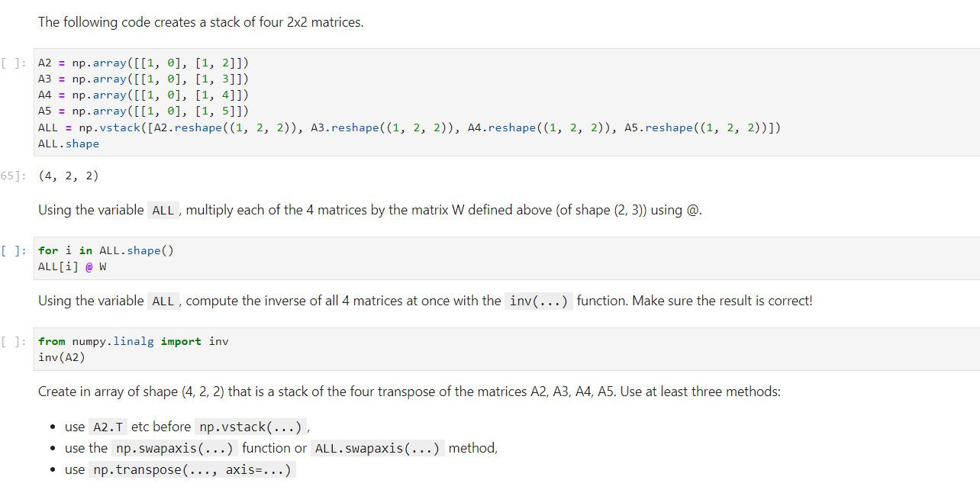Select the 'np.swapaxis(...)' inline code
Viewport: 980px width, 490px height.
[173, 448]
